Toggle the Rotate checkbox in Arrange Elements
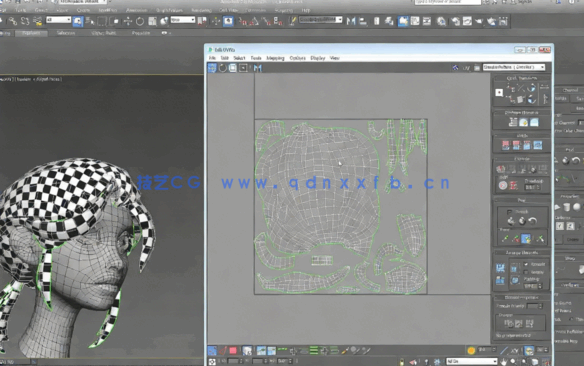Viewport: 584px width, 366px height. click(x=526, y=272)
